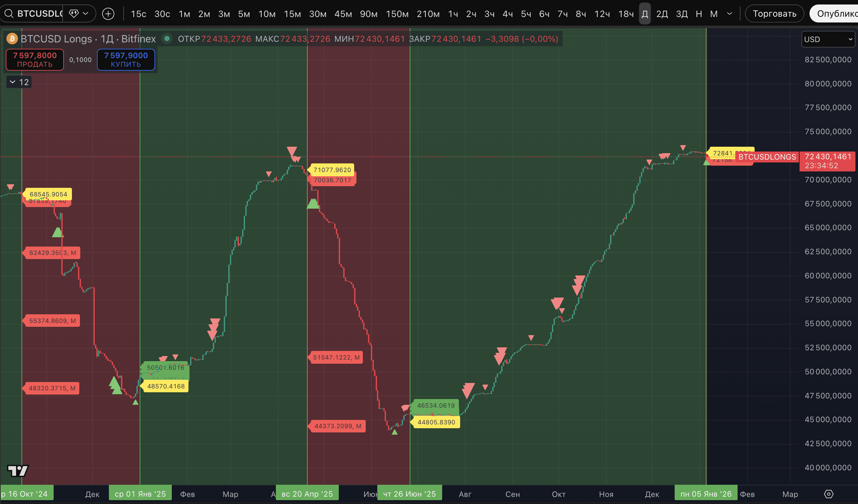
Task: Select the 1-hour (1ч) timeframe
Action: point(453,13)
